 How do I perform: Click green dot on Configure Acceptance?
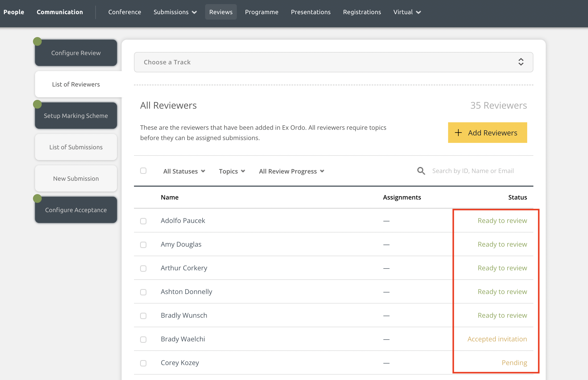pos(37,198)
